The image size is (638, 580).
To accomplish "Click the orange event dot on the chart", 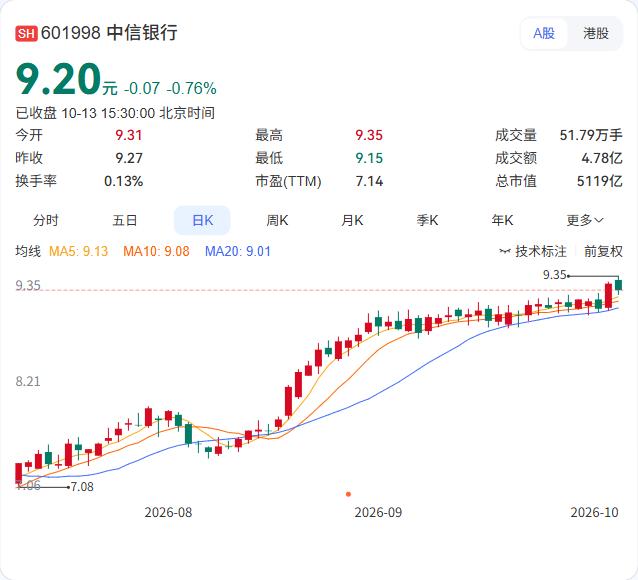I will [348, 494].
